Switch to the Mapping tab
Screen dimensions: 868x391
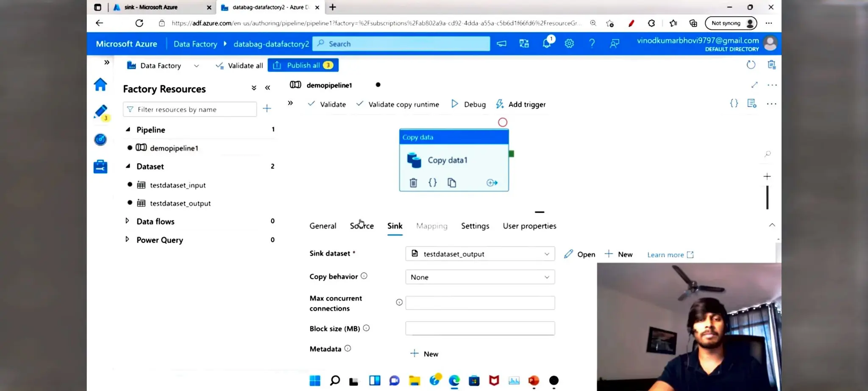pos(432,226)
